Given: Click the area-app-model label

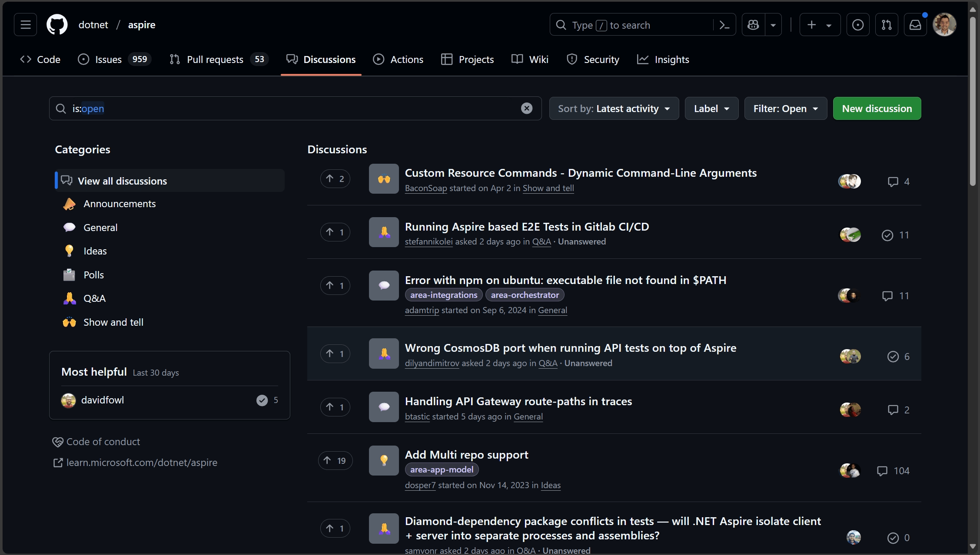Looking at the screenshot, I should [x=442, y=469].
